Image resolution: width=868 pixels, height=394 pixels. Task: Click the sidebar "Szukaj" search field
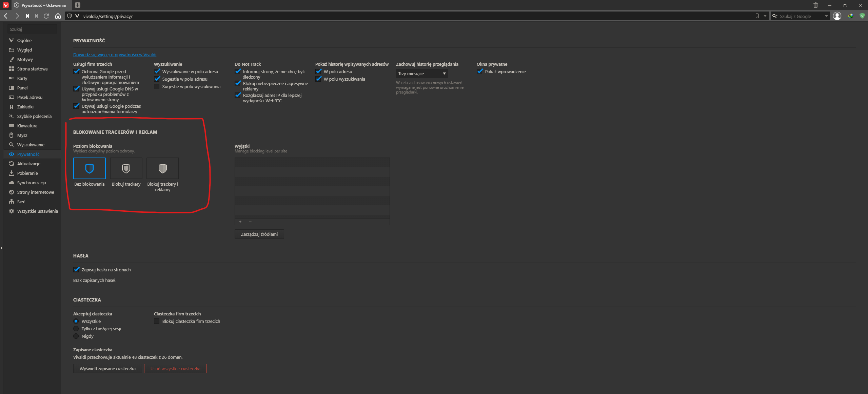pos(32,29)
